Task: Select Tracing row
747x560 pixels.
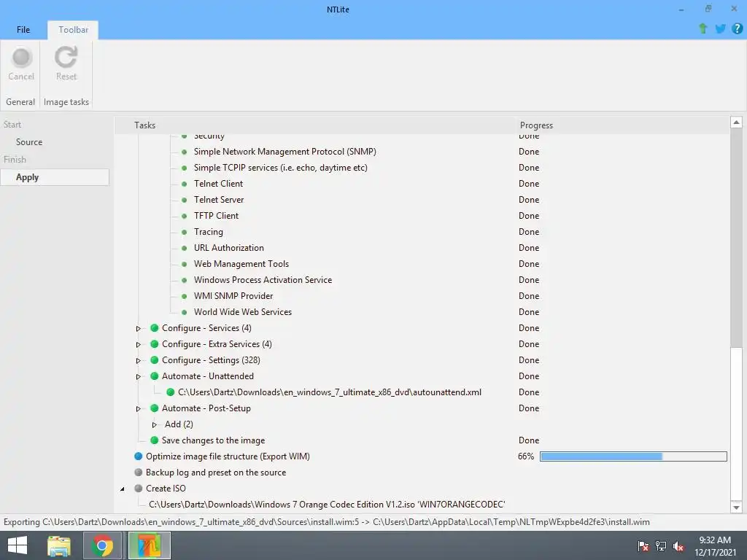Action: (208, 232)
